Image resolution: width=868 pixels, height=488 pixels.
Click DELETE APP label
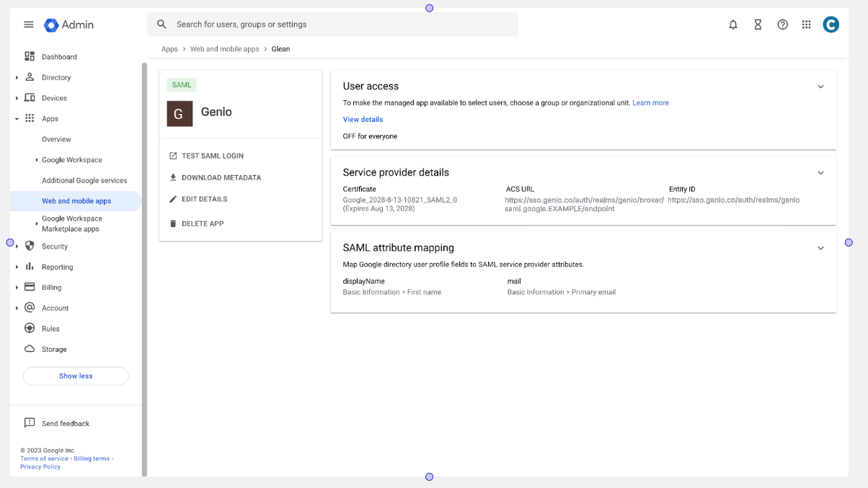click(x=203, y=223)
